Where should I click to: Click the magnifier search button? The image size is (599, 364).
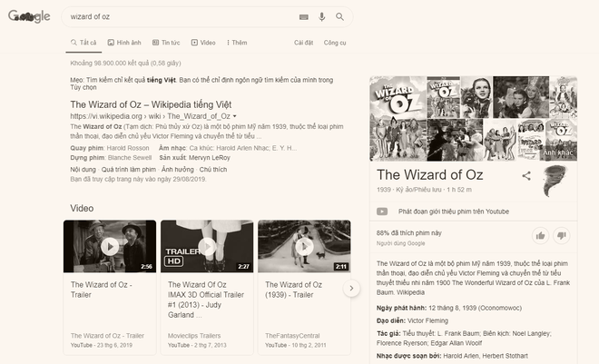pos(339,17)
